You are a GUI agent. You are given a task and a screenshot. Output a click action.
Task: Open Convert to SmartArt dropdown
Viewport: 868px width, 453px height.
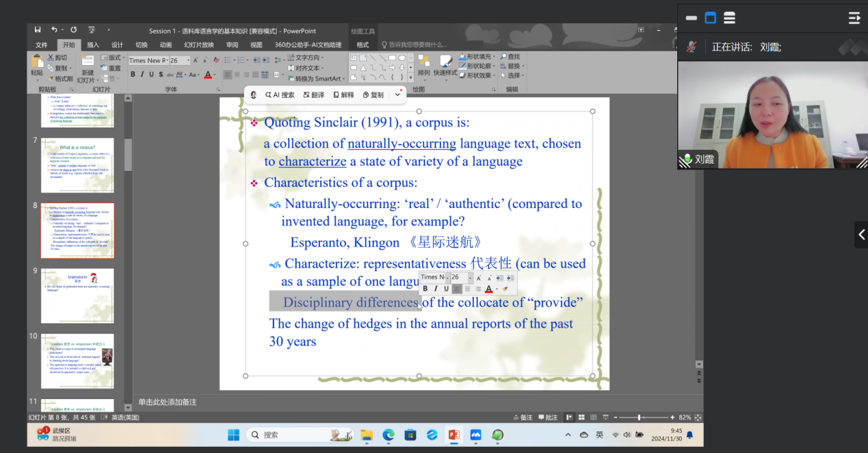(317, 78)
